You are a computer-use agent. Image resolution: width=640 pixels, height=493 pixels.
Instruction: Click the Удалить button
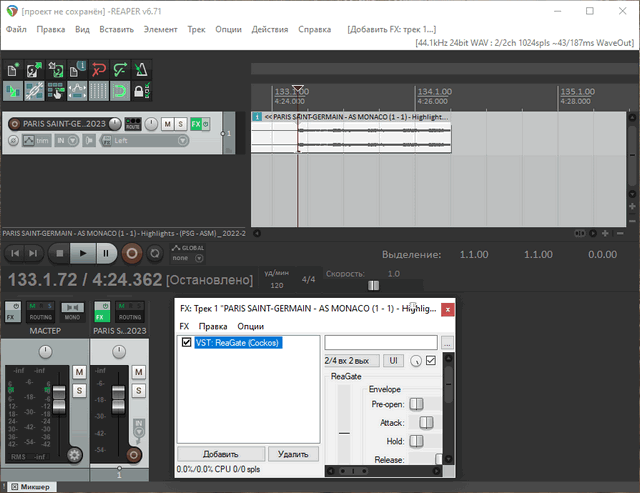pyautogui.click(x=293, y=454)
